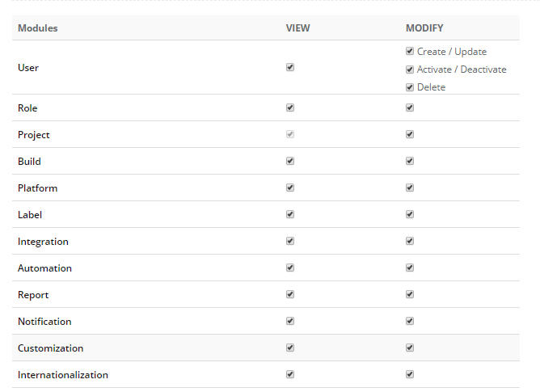This screenshot has height=392, width=540.
Task: Uncheck Label MODIFY permission
Action: point(410,214)
